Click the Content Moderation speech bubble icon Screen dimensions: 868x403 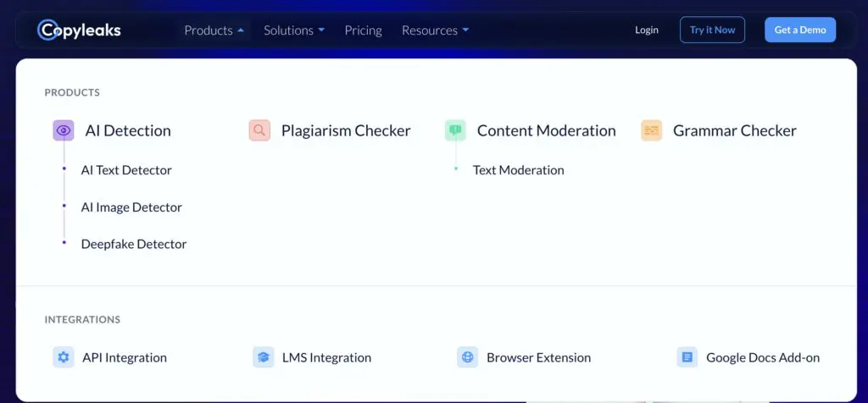pyautogui.click(x=455, y=130)
